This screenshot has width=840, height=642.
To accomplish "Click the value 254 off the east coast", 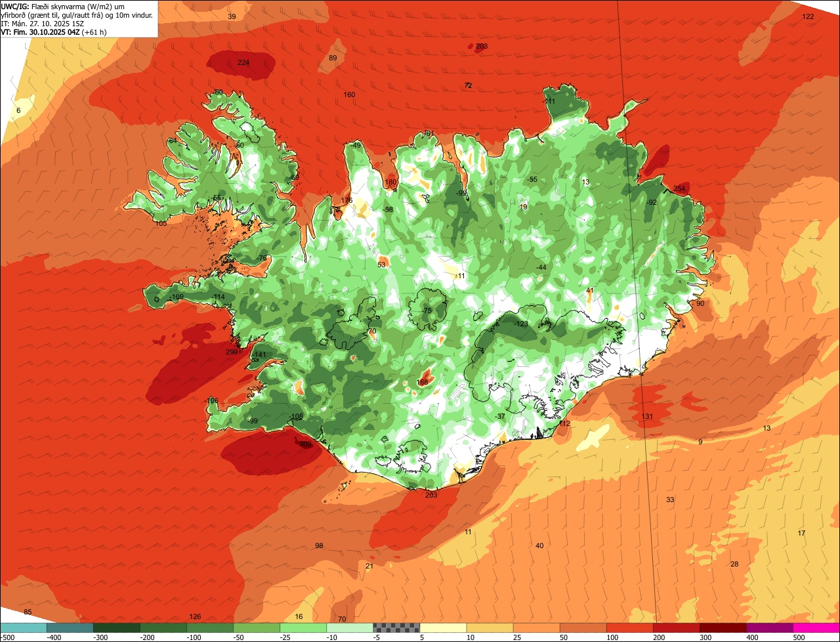I will pyautogui.click(x=679, y=189).
